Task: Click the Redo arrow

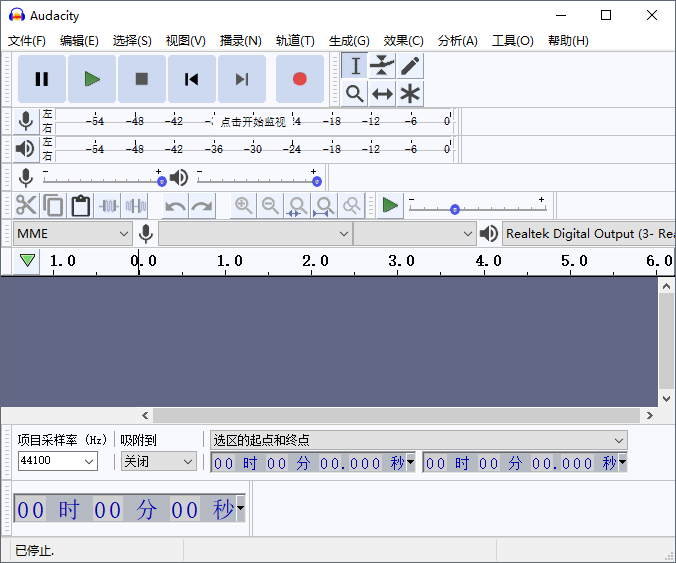Action: [202, 206]
